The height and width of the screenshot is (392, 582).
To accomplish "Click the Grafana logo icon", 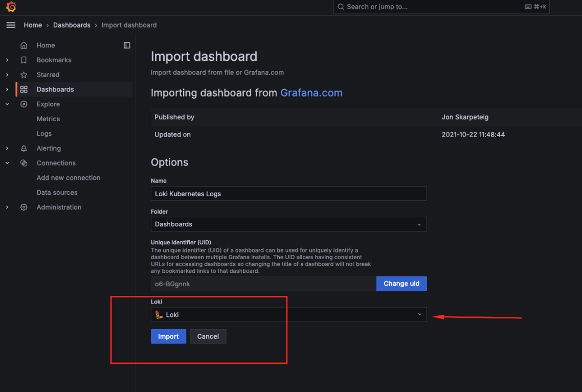I will pos(11,7).
